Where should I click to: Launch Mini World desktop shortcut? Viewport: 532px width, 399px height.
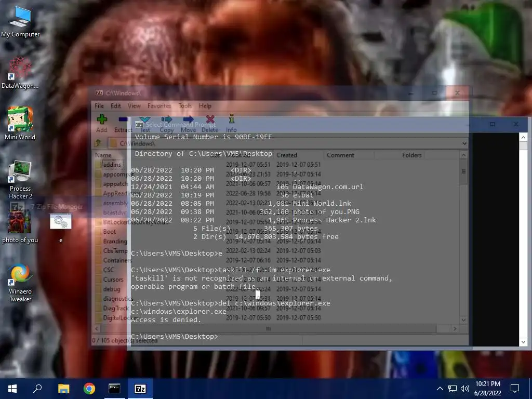click(20, 124)
